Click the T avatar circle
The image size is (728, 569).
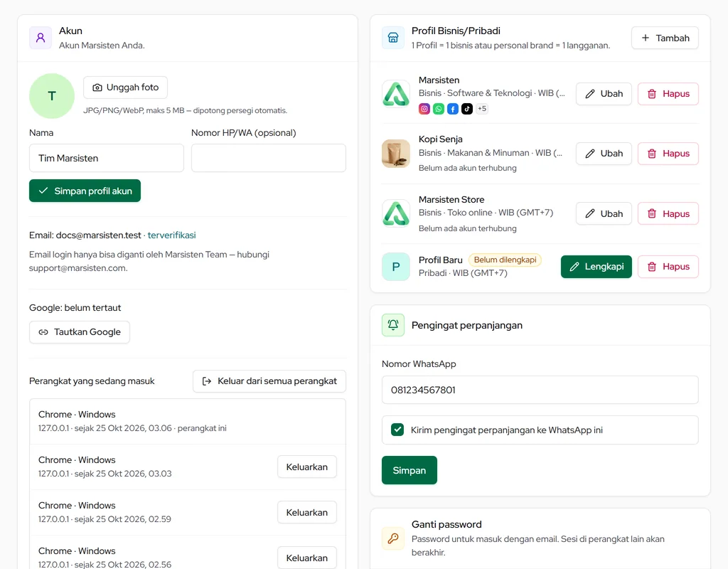(51, 96)
